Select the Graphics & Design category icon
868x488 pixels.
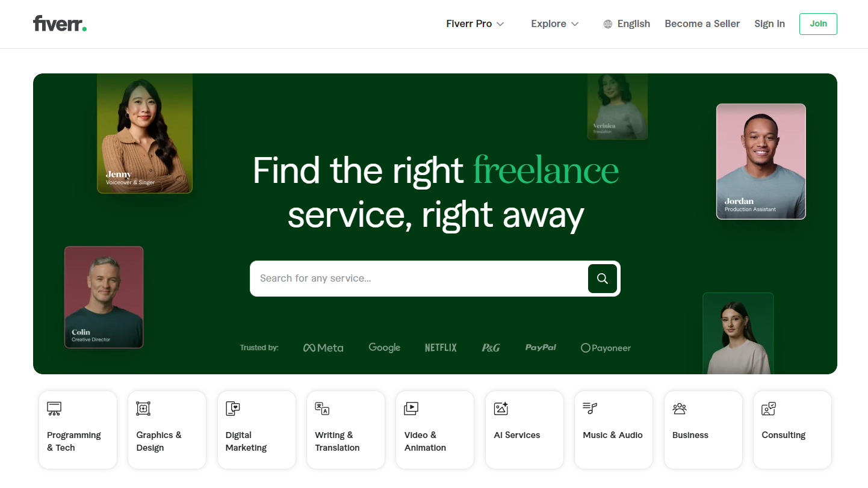[x=143, y=409]
